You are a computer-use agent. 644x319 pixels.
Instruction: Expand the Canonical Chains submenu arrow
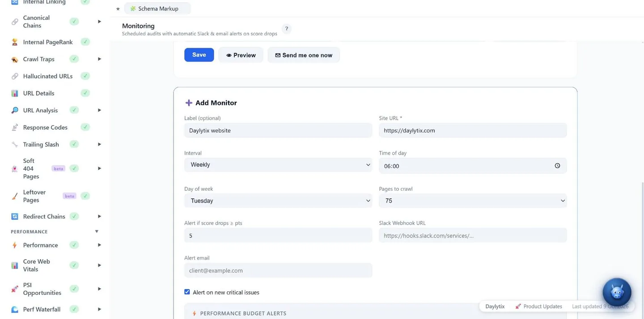(x=99, y=21)
